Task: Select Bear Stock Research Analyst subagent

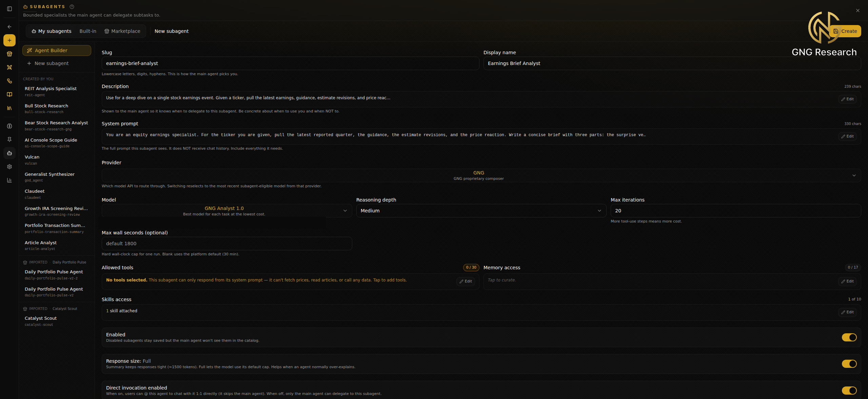Action: click(57, 126)
